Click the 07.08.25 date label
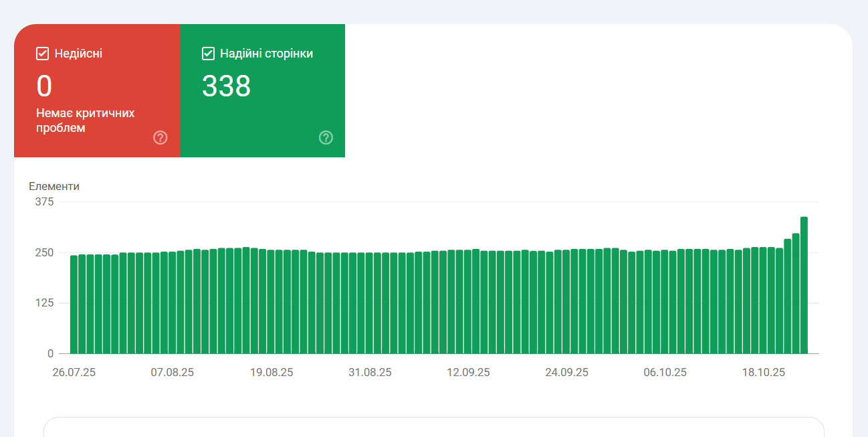 coord(173,373)
